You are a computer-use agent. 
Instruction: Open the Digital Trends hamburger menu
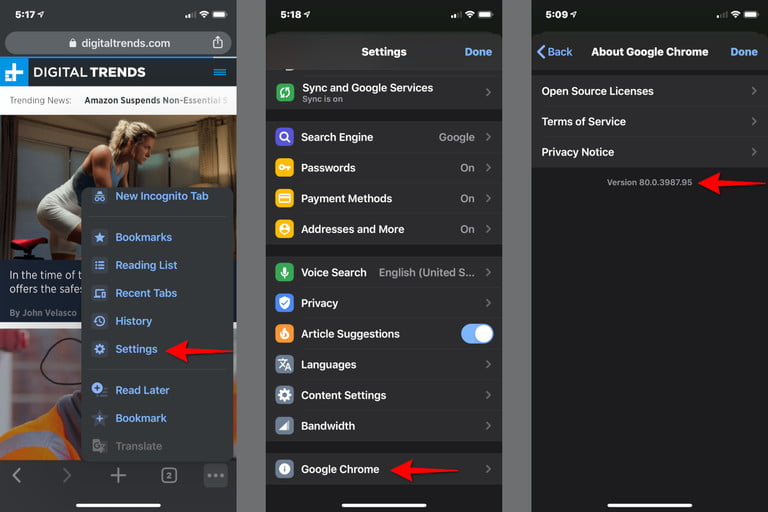point(220,72)
